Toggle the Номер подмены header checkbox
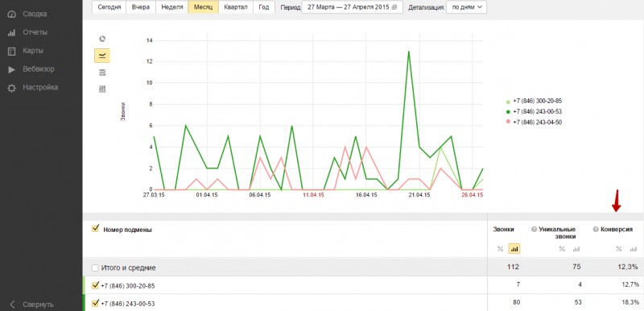 95,229
